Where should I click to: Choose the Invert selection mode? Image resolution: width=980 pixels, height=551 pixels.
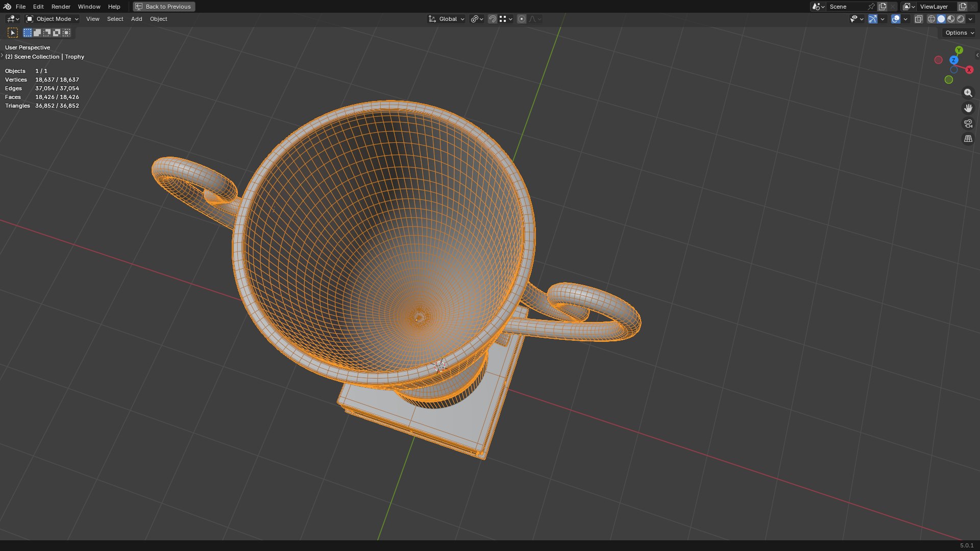(x=57, y=33)
